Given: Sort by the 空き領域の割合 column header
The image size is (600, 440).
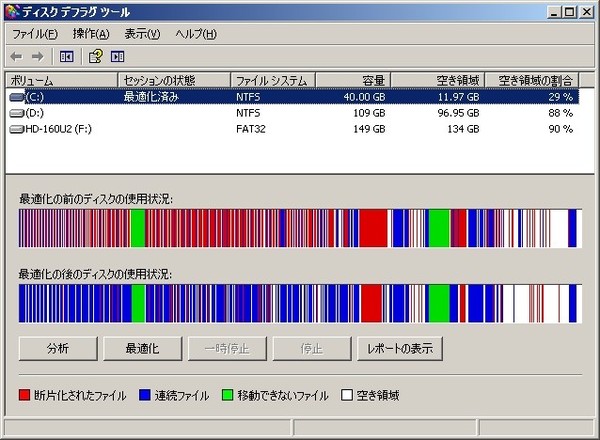Looking at the screenshot, I should [536, 80].
